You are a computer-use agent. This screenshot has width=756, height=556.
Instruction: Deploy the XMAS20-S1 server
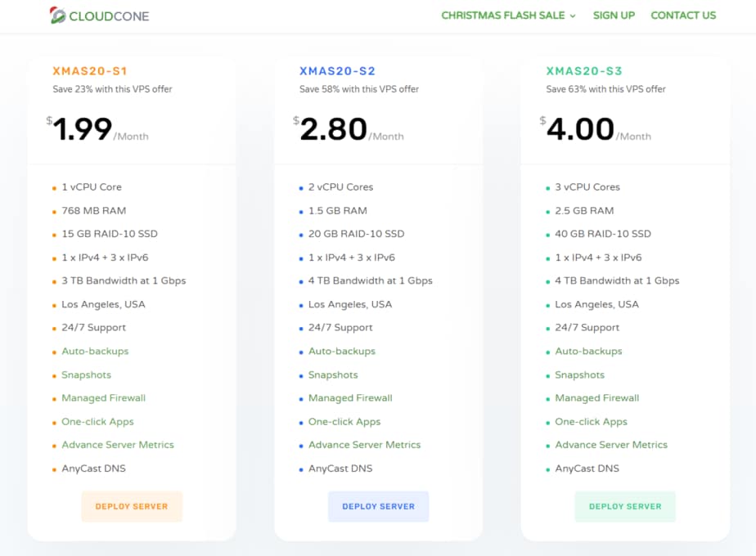pyautogui.click(x=132, y=506)
